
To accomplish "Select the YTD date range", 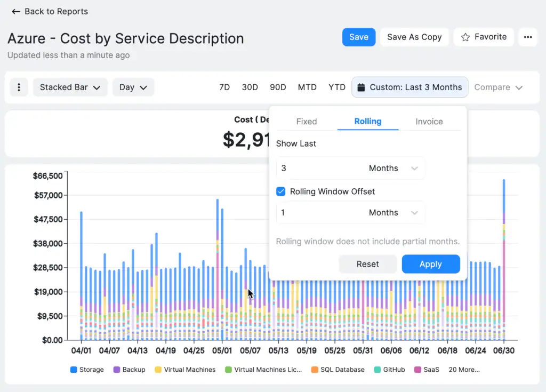I will 337,87.
